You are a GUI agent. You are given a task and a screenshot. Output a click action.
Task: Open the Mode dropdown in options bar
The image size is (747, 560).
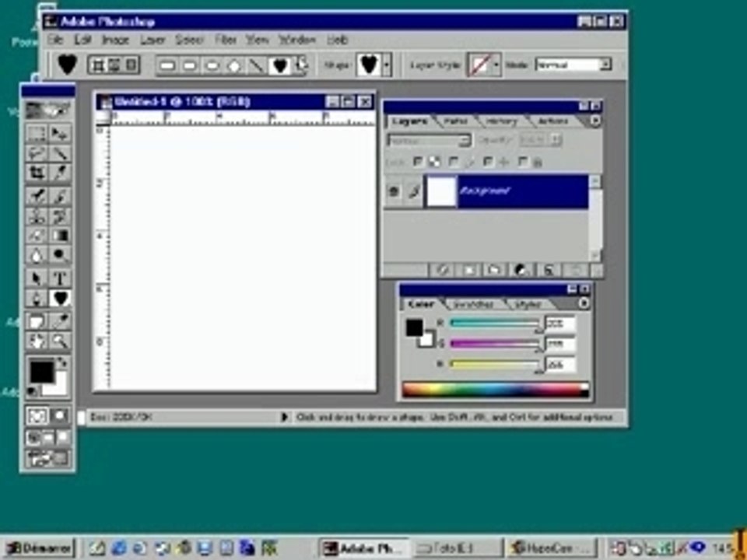[605, 65]
